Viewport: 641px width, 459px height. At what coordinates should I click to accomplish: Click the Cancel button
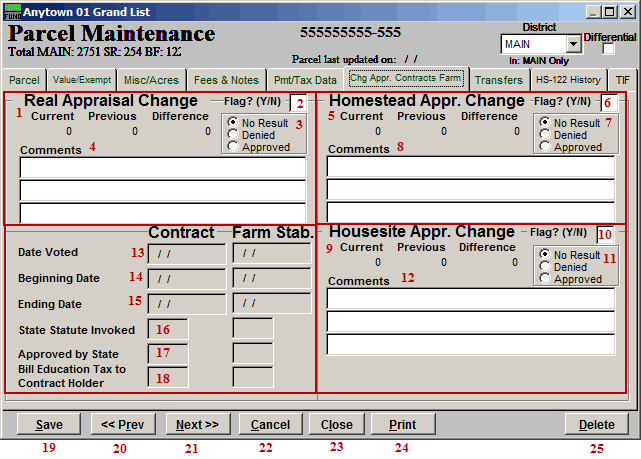270,424
